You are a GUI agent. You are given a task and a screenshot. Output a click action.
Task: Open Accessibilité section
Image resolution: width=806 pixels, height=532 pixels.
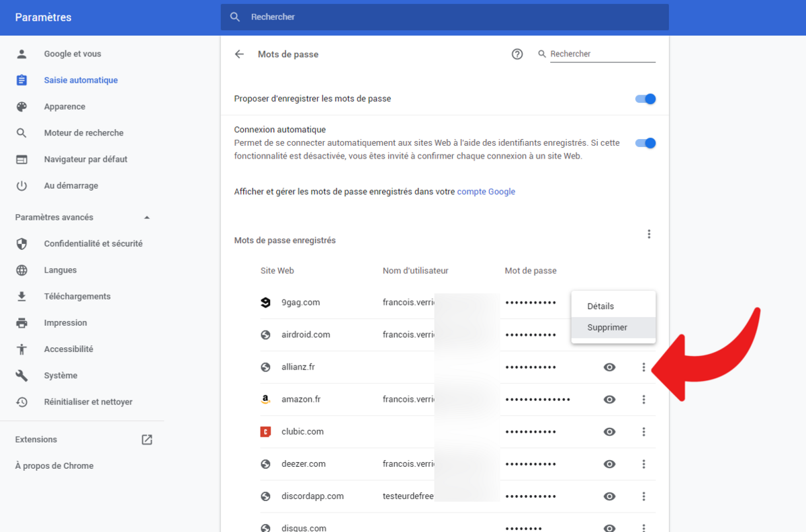[69, 349]
